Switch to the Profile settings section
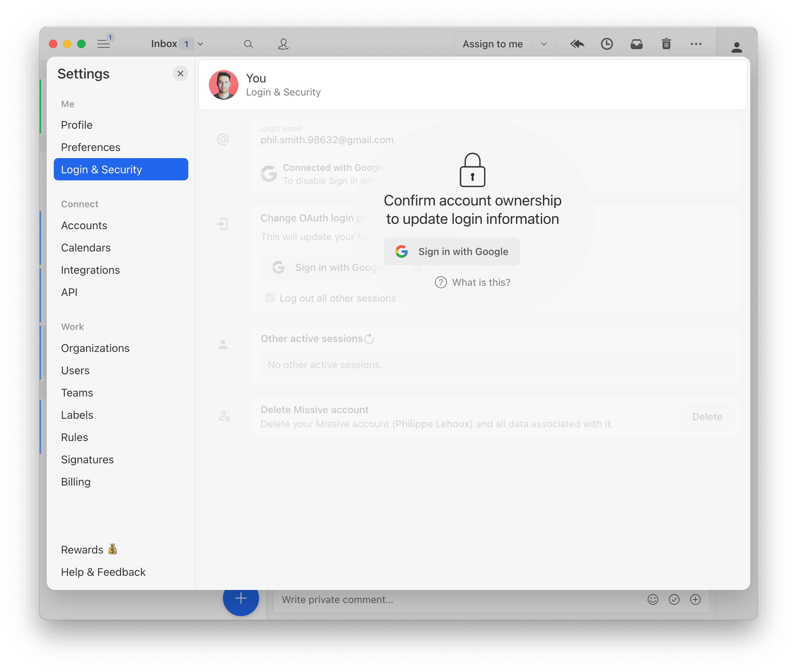This screenshot has height=672, width=797. [76, 124]
